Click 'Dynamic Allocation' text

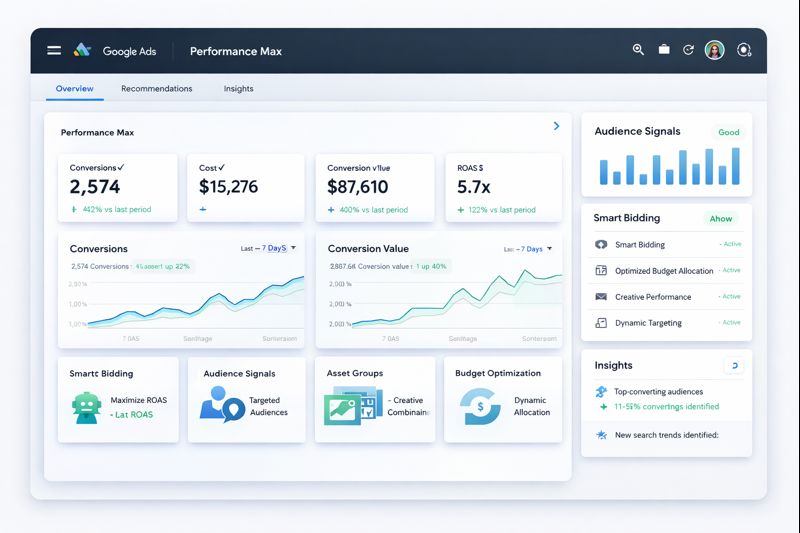coord(532,406)
